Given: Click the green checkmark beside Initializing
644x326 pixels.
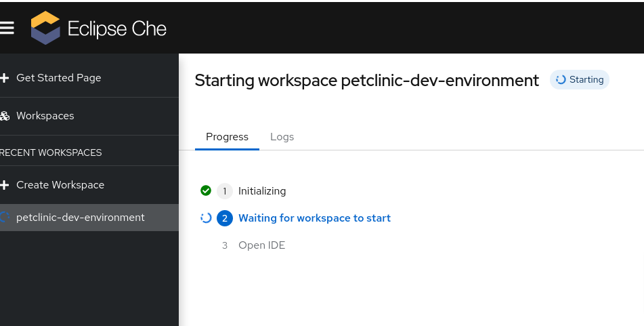Looking at the screenshot, I should coord(206,190).
